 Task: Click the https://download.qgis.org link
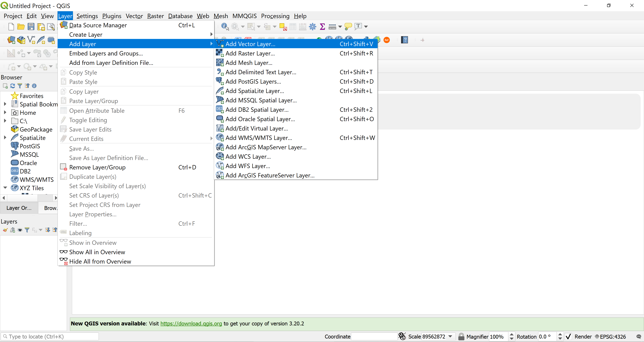(x=191, y=324)
